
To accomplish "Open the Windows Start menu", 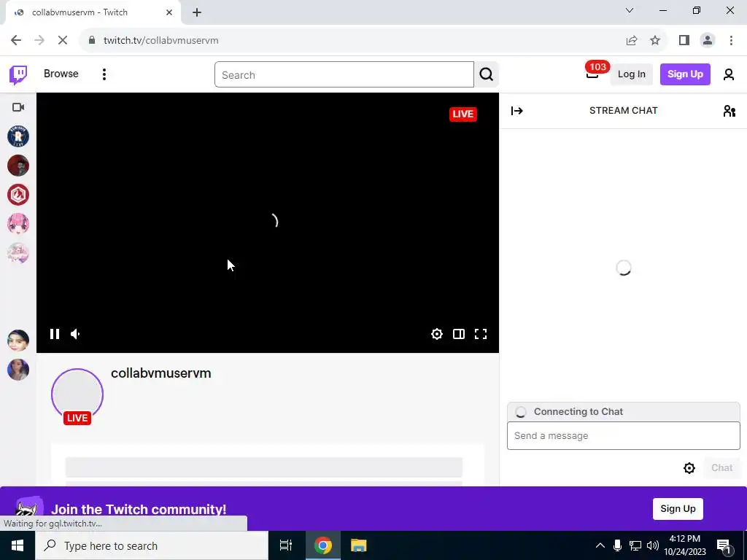I will click(18, 545).
